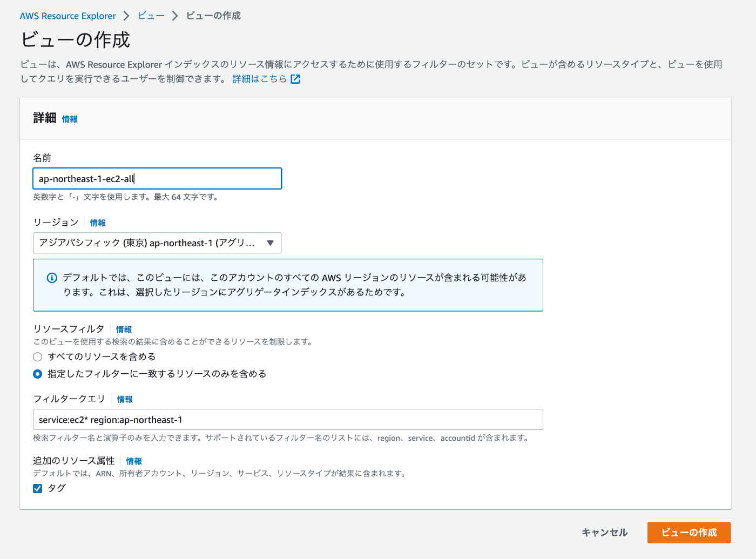Click the orange ビューの作成 button
The image size is (756, 559).
(x=689, y=533)
